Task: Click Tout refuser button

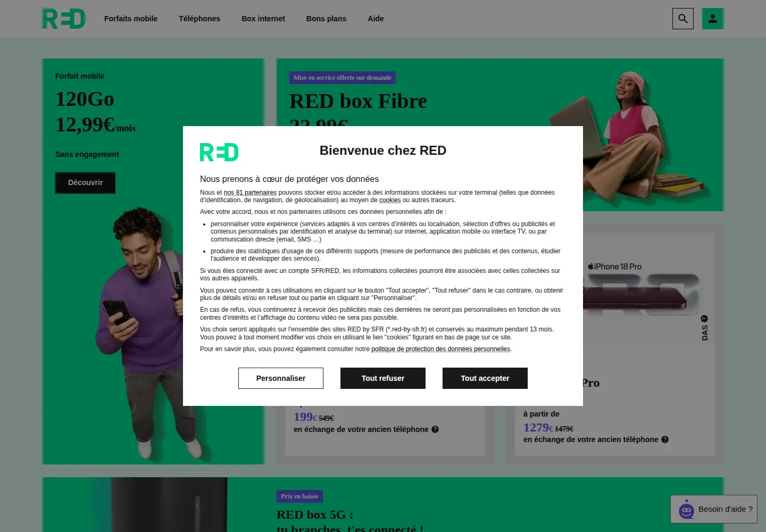Action: [383, 378]
